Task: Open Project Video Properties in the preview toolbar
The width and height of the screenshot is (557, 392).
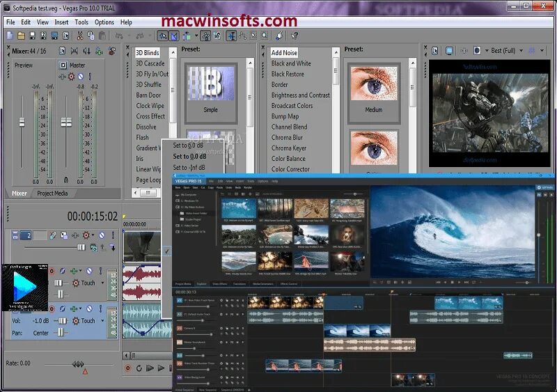Action: (x=434, y=51)
